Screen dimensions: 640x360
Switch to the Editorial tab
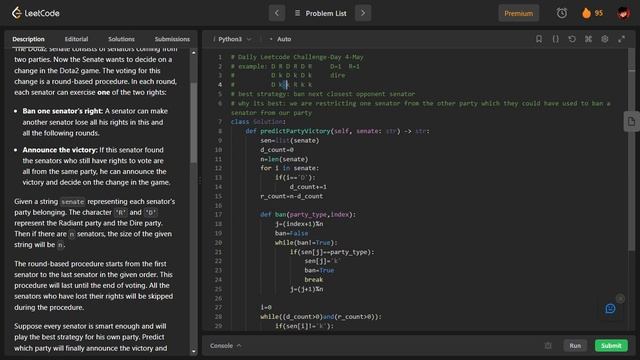point(76,39)
